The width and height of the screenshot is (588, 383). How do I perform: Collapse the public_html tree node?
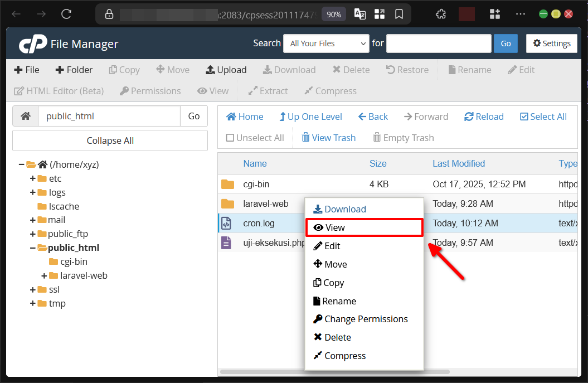(33, 248)
